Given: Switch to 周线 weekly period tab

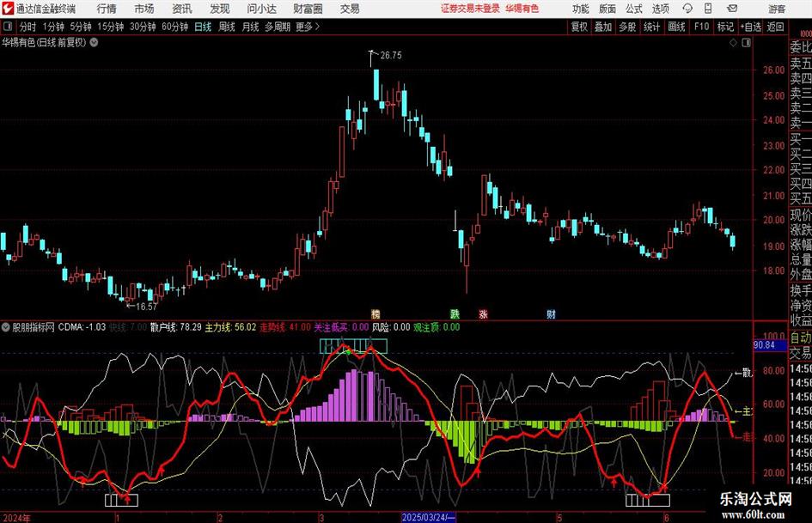Looking at the screenshot, I should [x=226, y=27].
